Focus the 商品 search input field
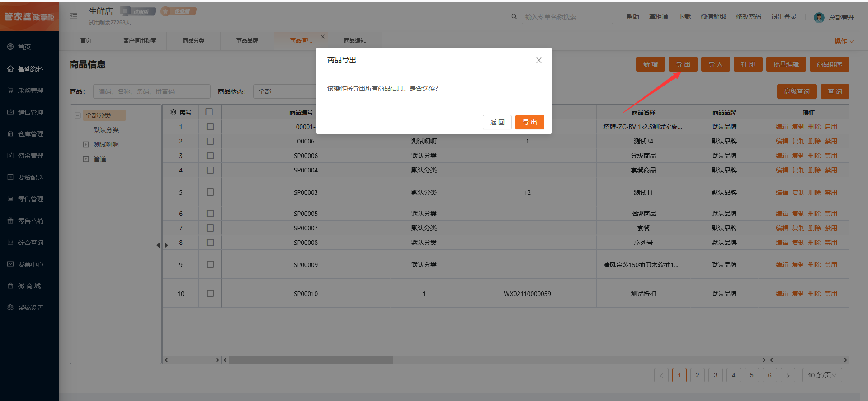 point(152,91)
